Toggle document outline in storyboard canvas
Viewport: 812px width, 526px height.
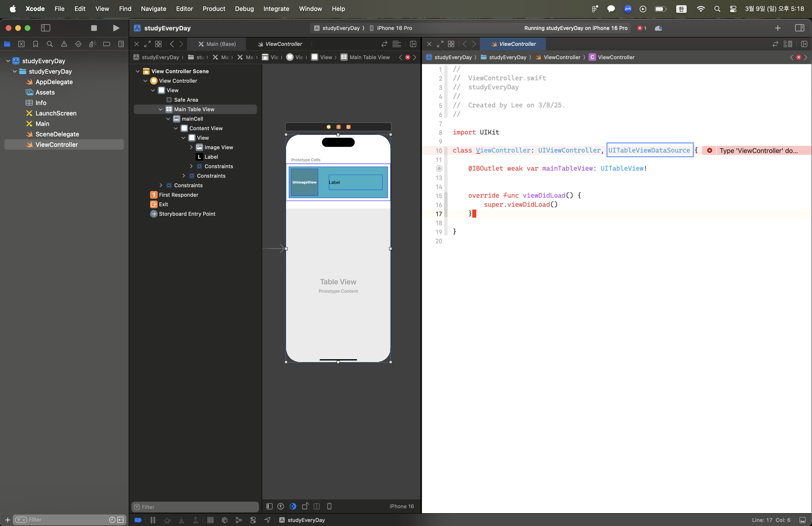pyautogui.click(x=269, y=506)
